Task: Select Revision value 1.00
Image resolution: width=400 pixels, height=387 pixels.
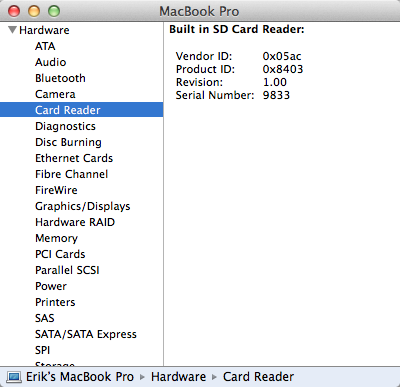Action: point(275,82)
